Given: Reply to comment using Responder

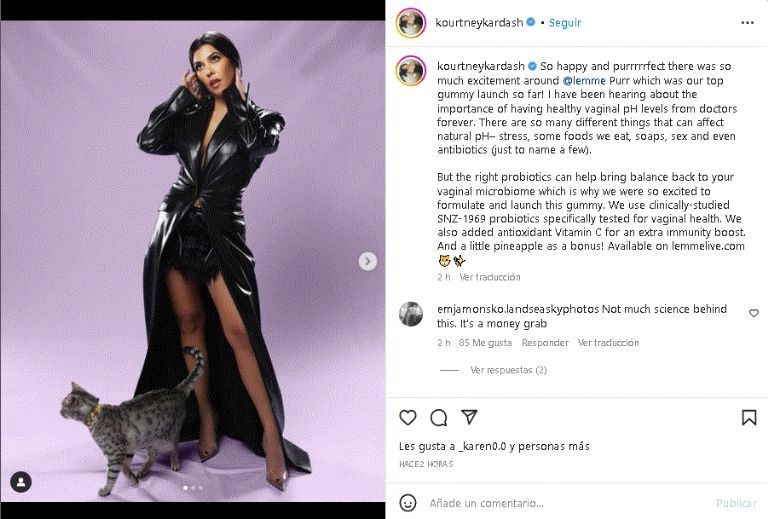Looking at the screenshot, I should tap(545, 343).
